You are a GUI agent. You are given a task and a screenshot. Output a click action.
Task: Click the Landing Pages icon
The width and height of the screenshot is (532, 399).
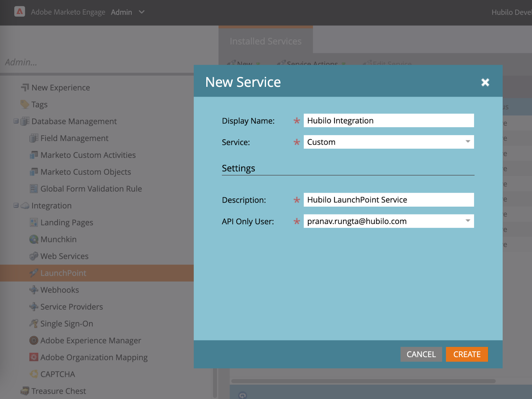pyautogui.click(x=34, y=222)
